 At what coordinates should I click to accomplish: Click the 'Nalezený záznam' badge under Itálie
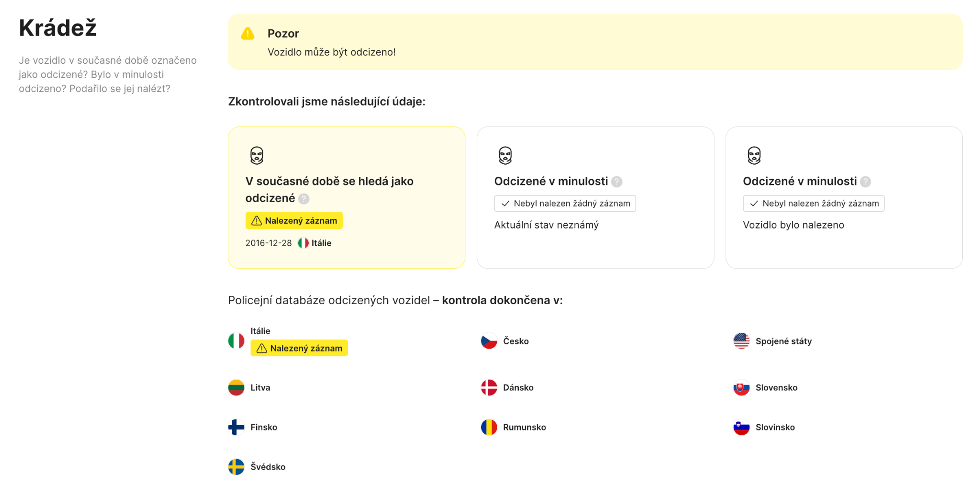(299, 347)
